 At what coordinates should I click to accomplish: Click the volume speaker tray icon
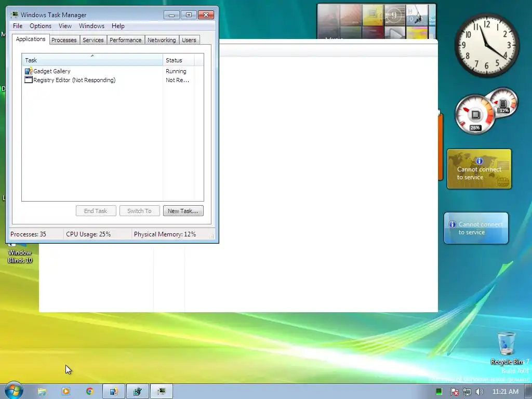[x=479, y=392]
